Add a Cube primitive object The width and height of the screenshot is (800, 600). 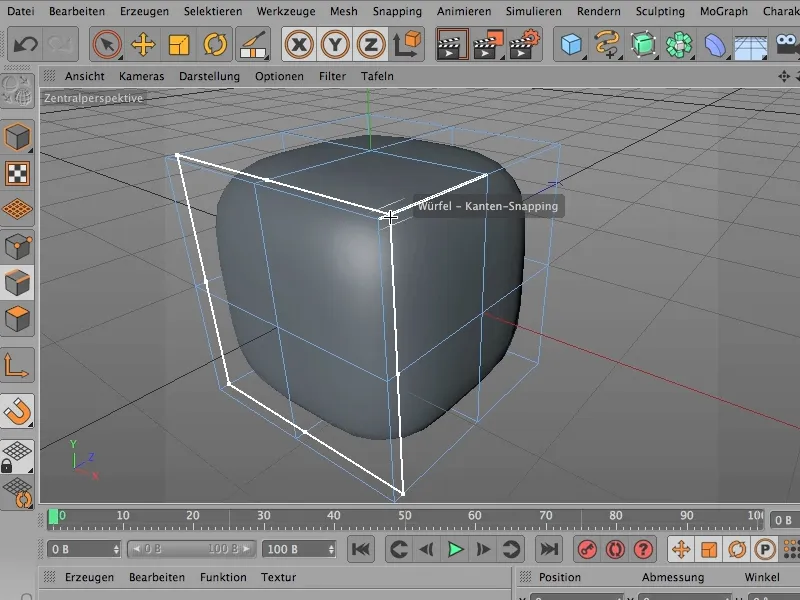pos(571,44)
